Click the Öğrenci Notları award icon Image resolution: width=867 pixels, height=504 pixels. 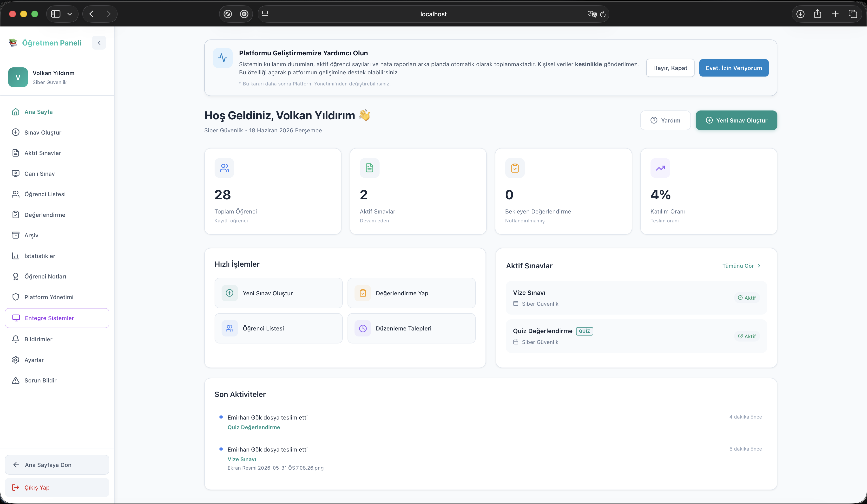(15, 276)
